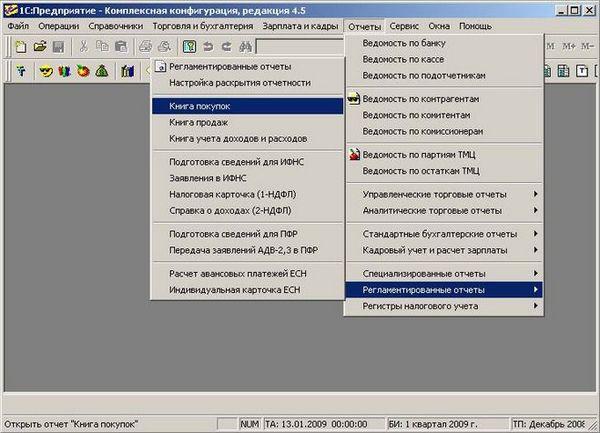Viewport: 600px width, 433px height.
Task: Select Ведомость по остаткам ТМЦ
Action: (444, 171)
